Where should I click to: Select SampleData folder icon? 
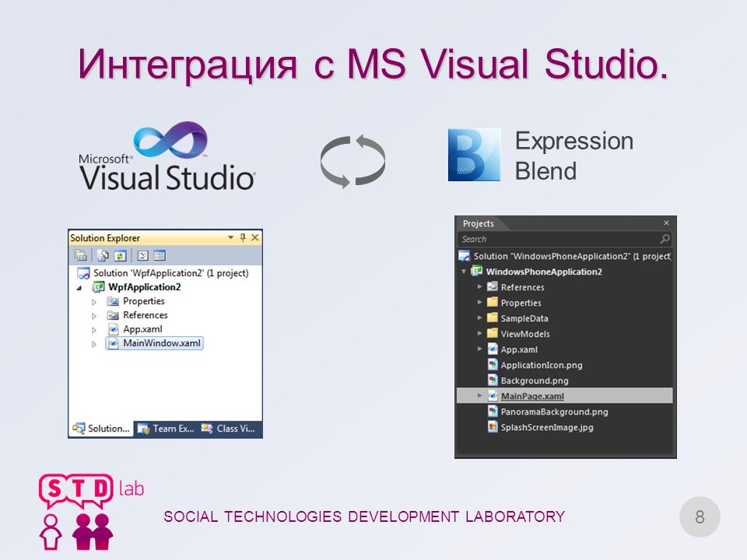coord(493,317)
